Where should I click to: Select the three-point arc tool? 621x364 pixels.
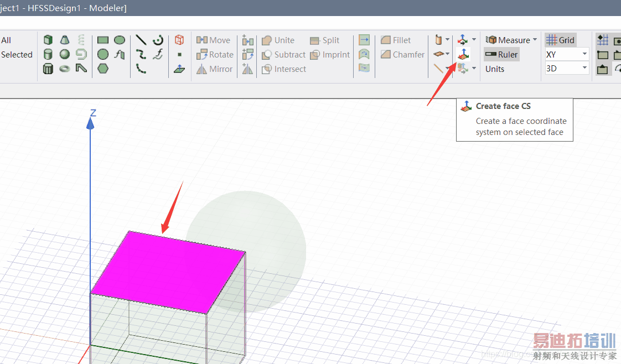141,69
